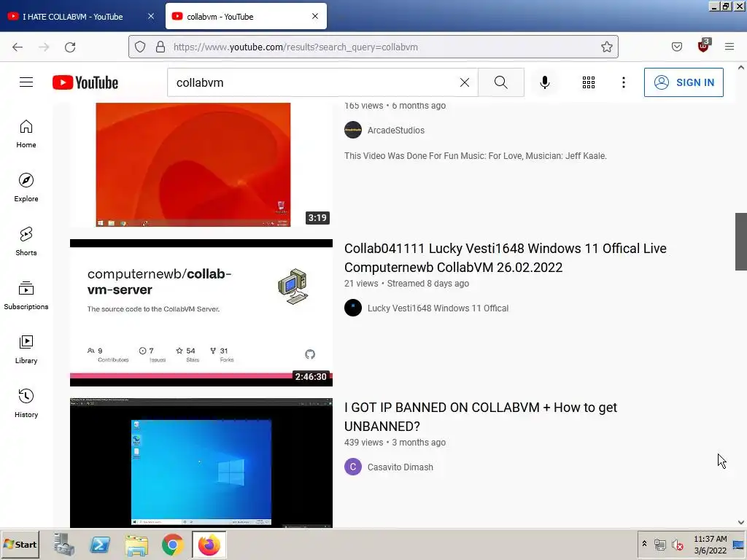Visit ArcadeStudios channel name
This screenshot has height=560, width=747.
click(396, 130)
